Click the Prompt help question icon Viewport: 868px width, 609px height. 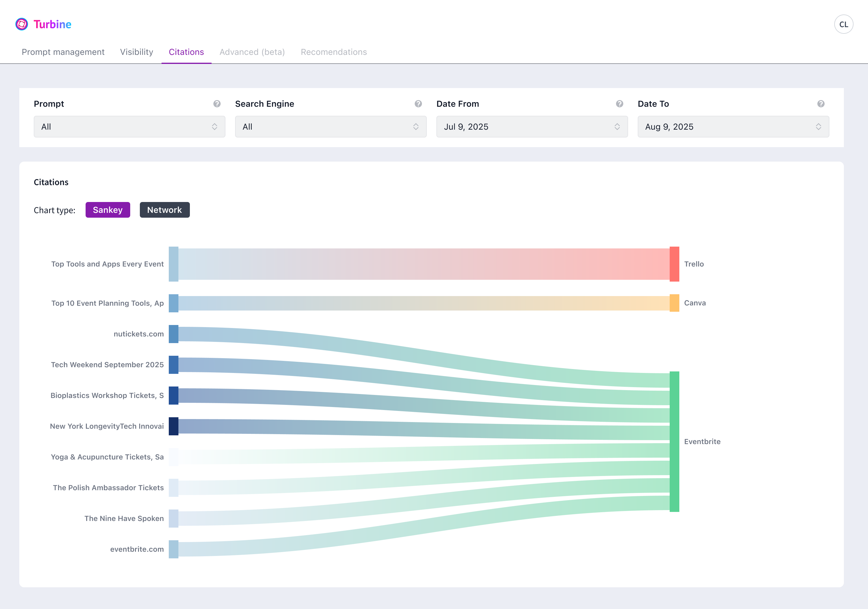(217, 104)
